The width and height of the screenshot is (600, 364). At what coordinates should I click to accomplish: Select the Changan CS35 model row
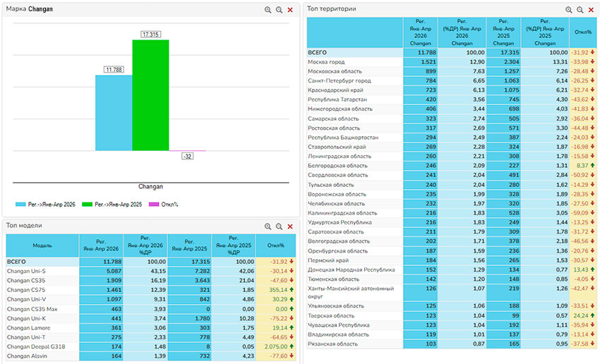[x=151, y=281]
